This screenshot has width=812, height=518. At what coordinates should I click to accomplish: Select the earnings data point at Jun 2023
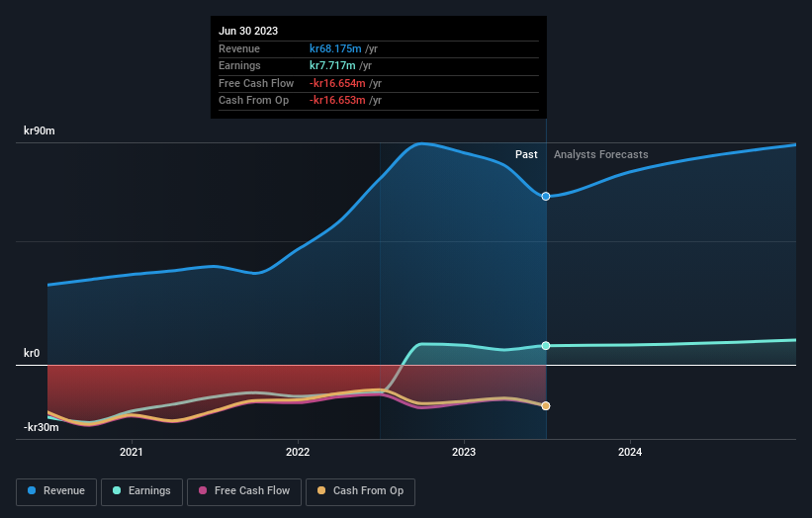(x=546, y=346)
